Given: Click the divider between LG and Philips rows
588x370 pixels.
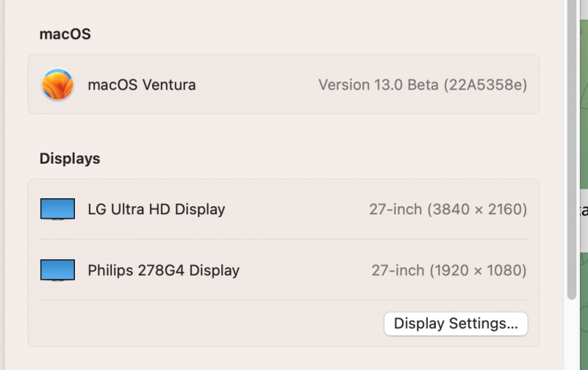Looking at the screenshot, I should pyautogui.click(x=283, y=239).
